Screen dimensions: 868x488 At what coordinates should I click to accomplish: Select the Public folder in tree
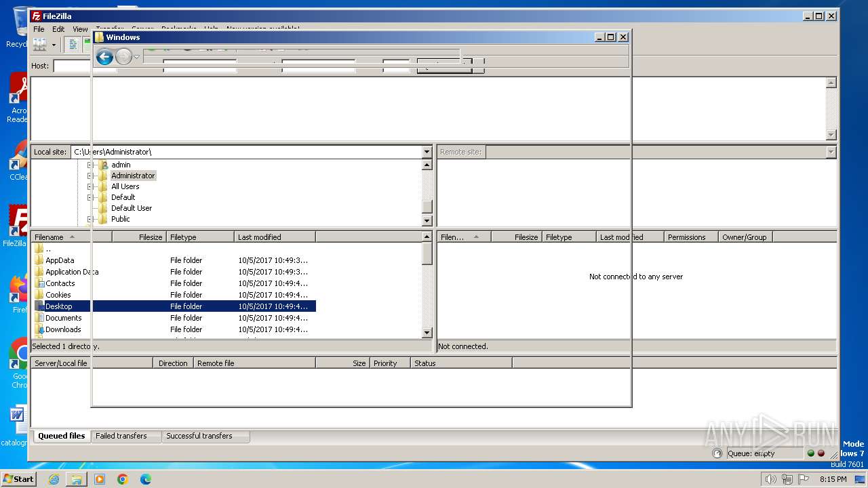point(121,219)
